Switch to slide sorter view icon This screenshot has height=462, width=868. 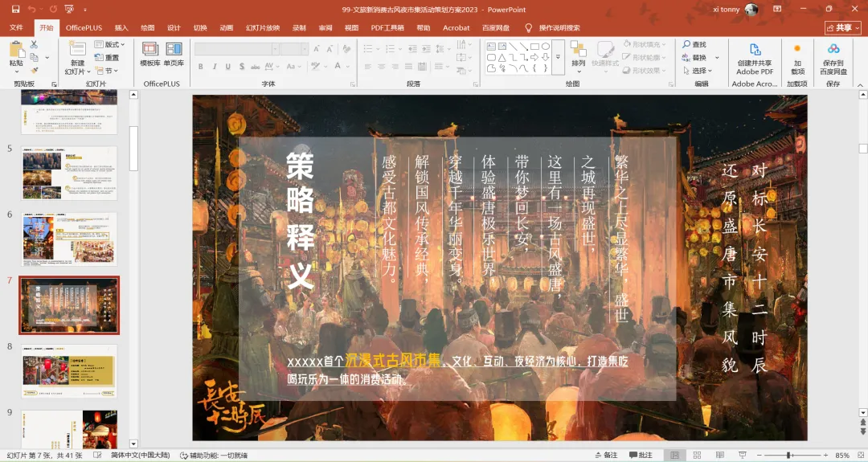click(697, 455)
